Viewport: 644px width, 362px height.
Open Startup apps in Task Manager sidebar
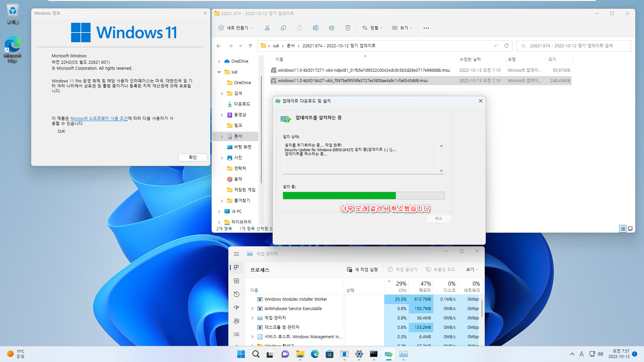[236, 307]
